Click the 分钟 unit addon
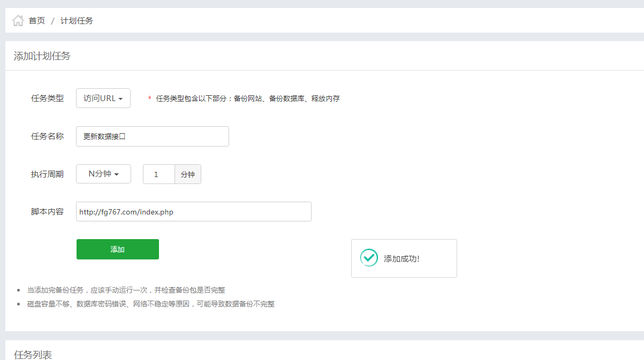This screenshot has height=360, width=644. (188, 174)
